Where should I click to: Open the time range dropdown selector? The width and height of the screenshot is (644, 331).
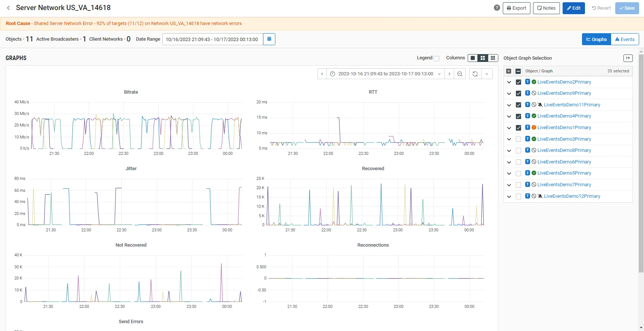[386, 74]
